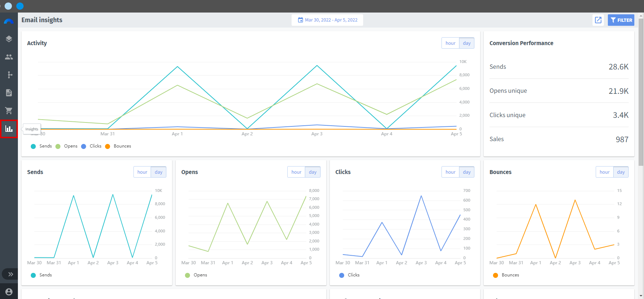644x299 pixels.
Task: Switch the Activity chart to day
Action: pyautogui.click(x=467, y=43)
